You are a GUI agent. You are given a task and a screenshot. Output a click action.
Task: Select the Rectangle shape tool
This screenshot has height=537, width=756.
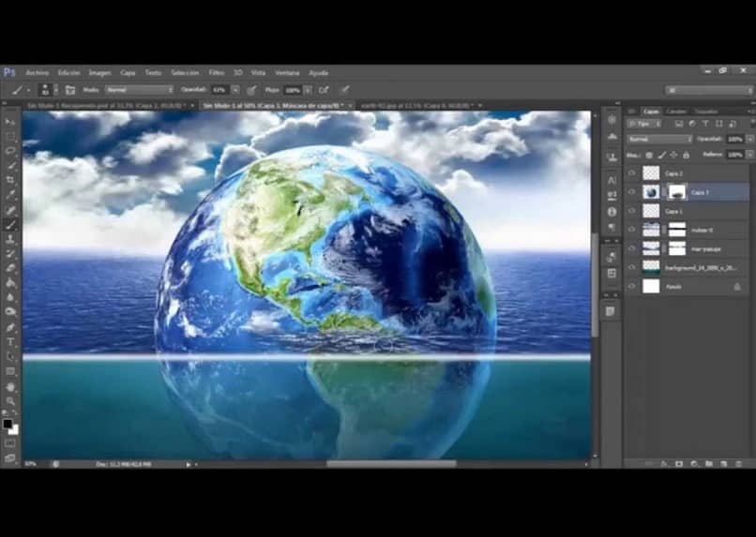pos(10,371)
